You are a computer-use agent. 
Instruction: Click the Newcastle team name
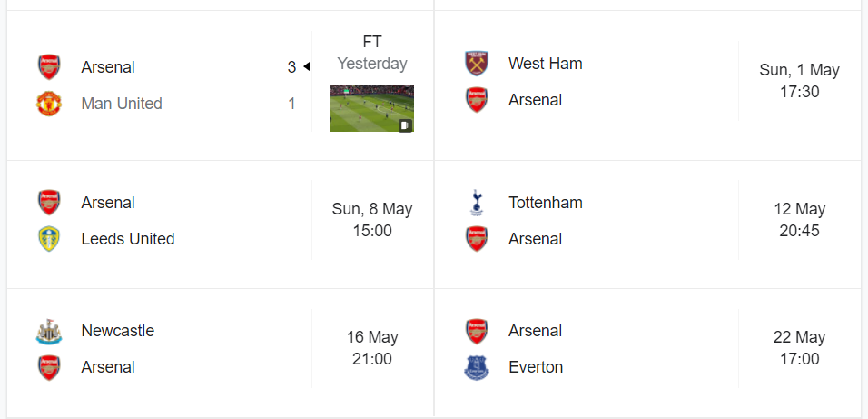[117, 331]
